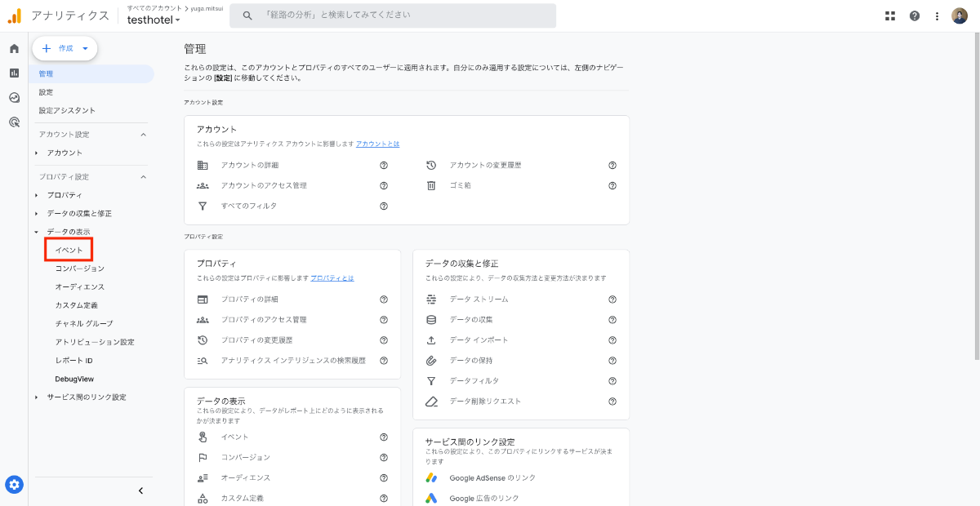Open アカウントのアクセス管理 setting
Screen dimensions: 980x506
(x=264, y=185)
